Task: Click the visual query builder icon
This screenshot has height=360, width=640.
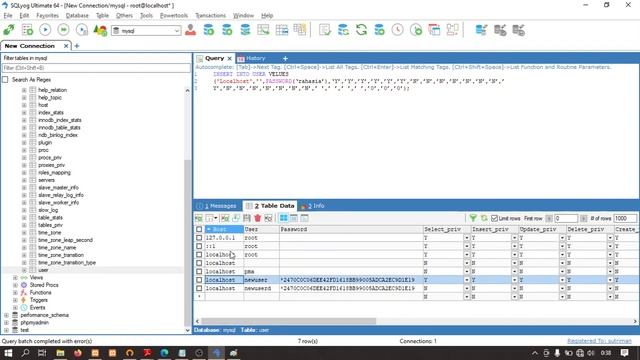Action: 434,30
